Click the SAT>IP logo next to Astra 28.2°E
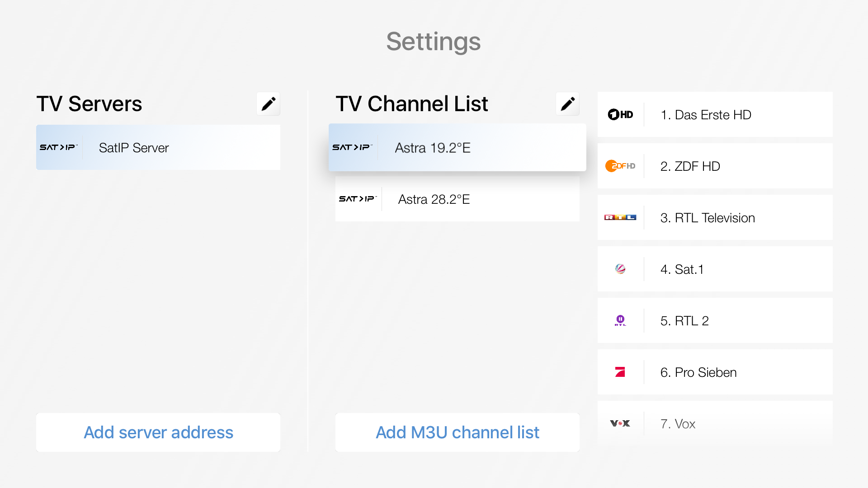 [358, 199]
